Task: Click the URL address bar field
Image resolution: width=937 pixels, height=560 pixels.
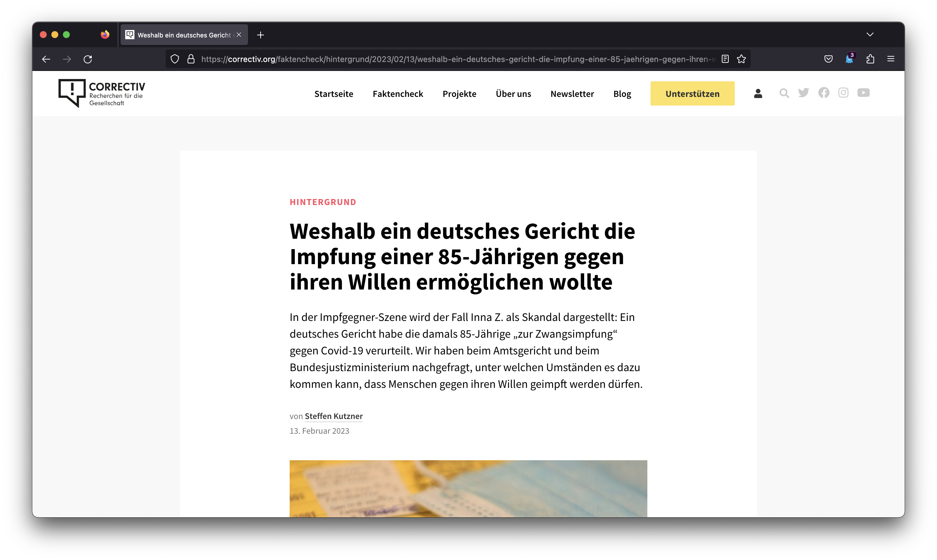Action: [458, 59]
